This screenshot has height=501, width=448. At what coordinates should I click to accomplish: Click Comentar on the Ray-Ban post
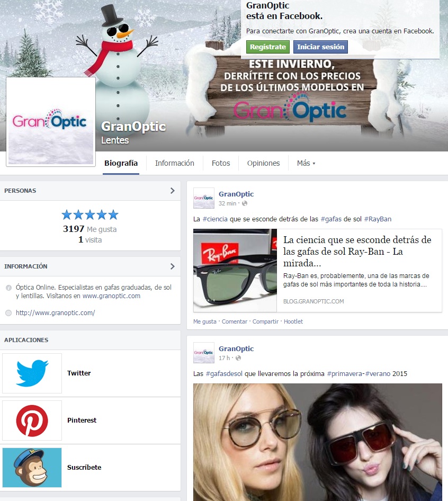pyautogui.click(x=235, y=322)
